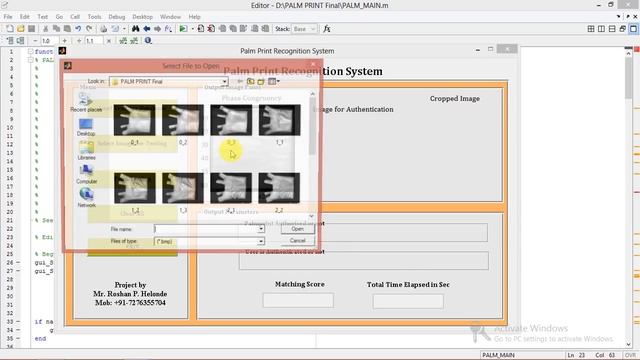
Task: Click the Copy icon in Editor toolbar
Action: 56,29
